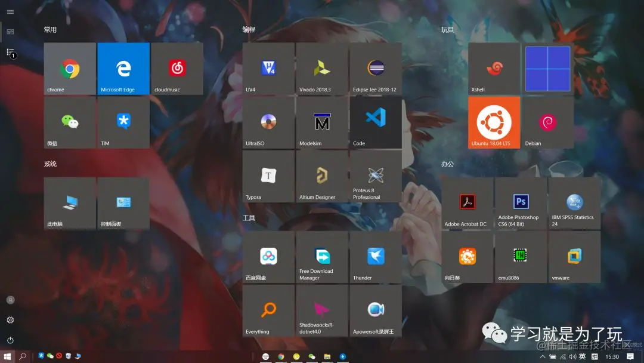Expand the Start hamburger menu
This screenshot has height=363, width=644.
[10, 12]
